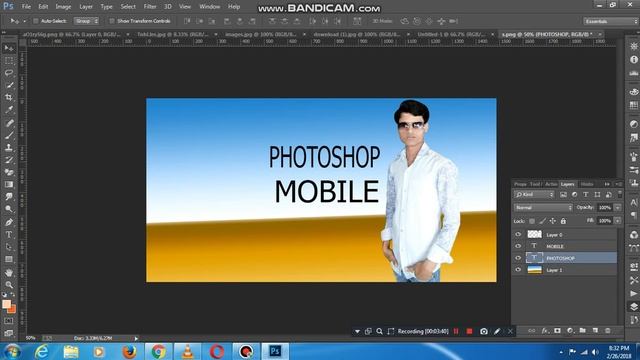Select the Eyedropper tool
Screen dimensions: 640x360
click(x=9, y=109)
